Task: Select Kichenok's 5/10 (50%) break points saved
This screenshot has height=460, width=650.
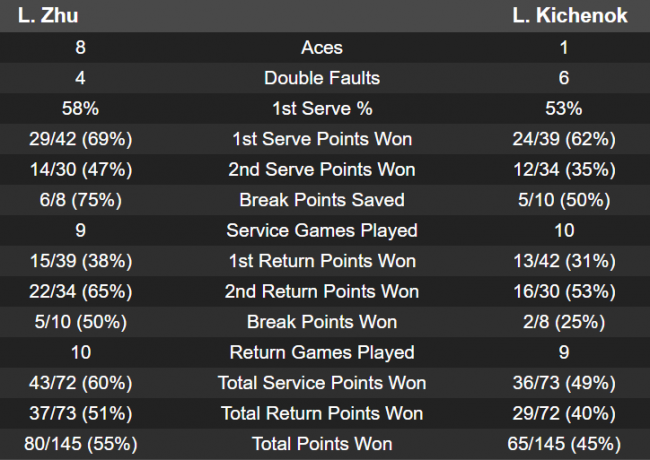Action: coord(564,200)
